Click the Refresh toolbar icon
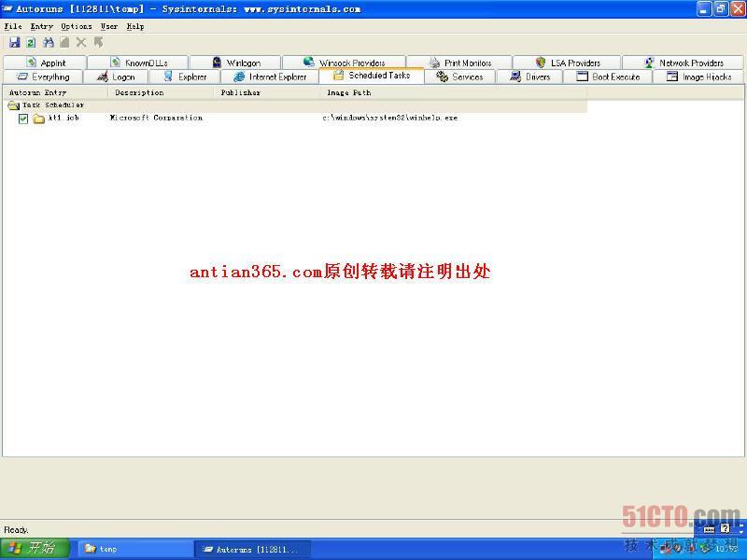 31,42
